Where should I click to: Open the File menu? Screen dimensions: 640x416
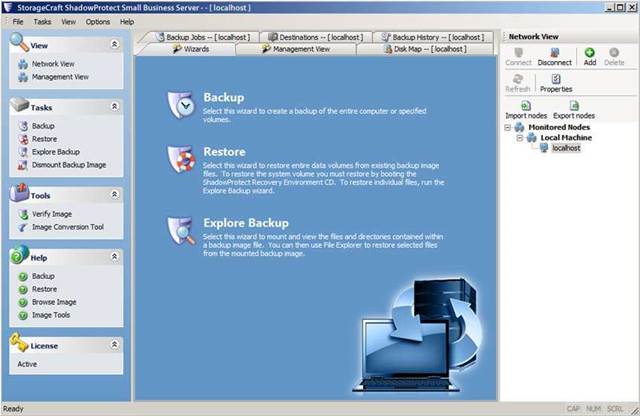(18, 22)
